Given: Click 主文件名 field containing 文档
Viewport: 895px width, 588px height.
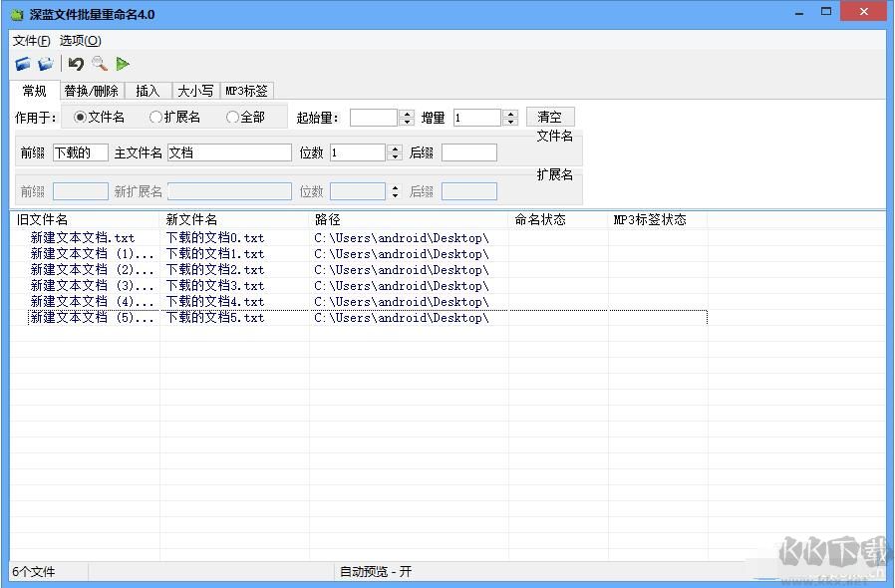Looking at the screenshot, I should pos(229,152).
